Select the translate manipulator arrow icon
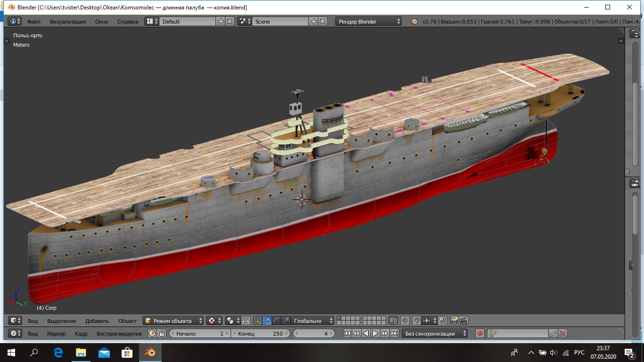This screenshot has height=362, width=644. point(267,321)
